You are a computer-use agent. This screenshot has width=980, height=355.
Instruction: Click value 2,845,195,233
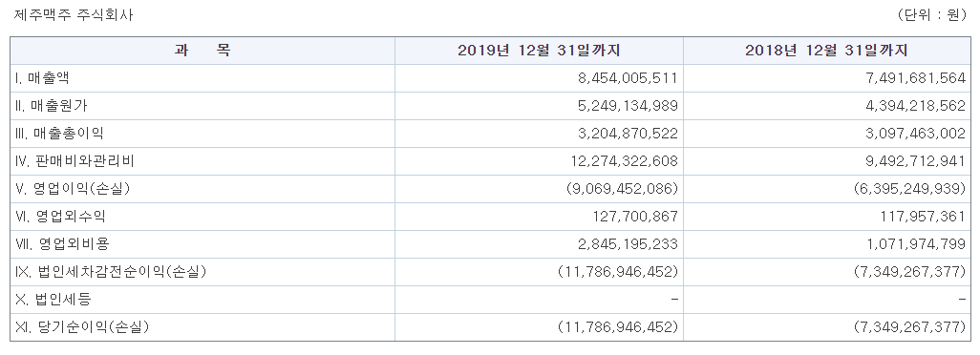point(628,244)
